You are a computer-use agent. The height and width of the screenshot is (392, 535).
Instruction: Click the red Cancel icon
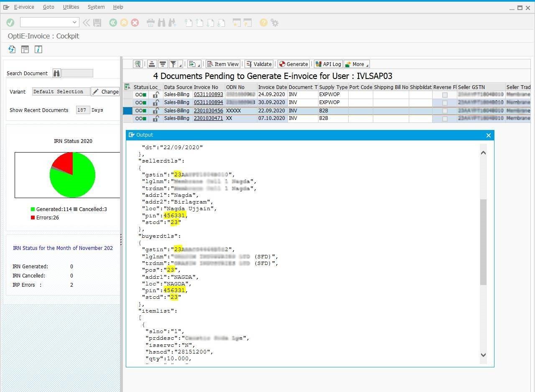135,23
